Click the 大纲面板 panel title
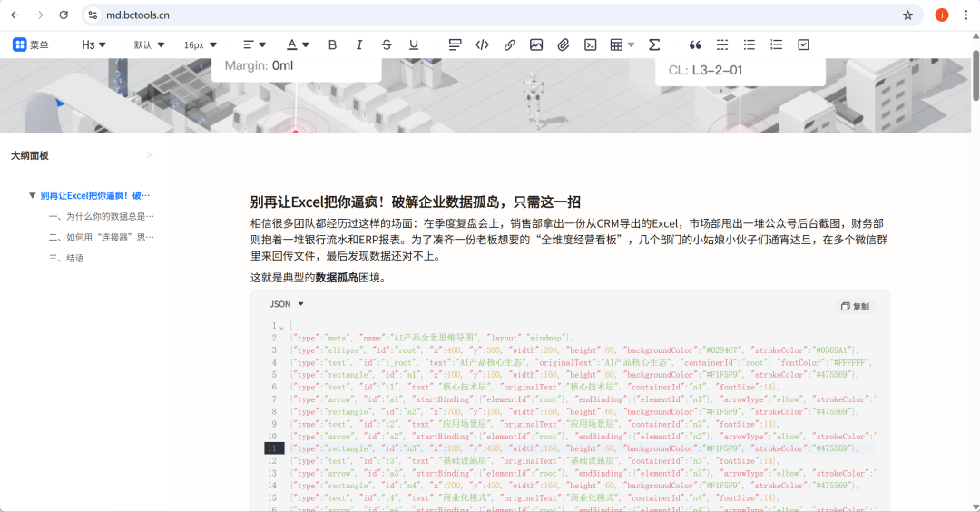 29,155
